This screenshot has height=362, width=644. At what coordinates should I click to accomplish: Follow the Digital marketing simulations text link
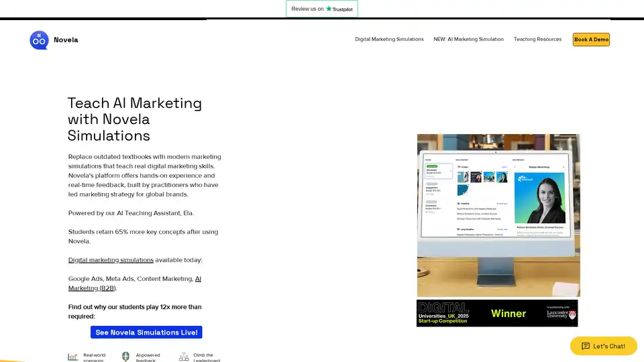111,260
